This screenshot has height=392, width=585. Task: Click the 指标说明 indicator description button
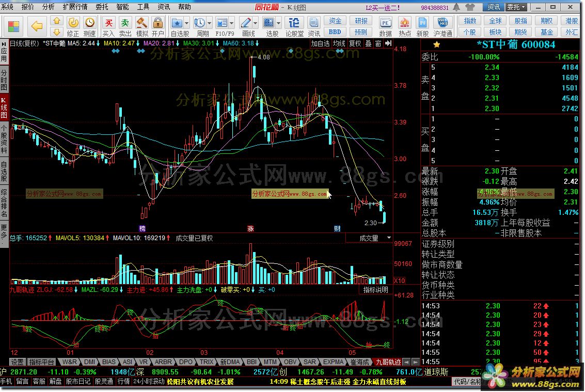click(x=376, y=290)
